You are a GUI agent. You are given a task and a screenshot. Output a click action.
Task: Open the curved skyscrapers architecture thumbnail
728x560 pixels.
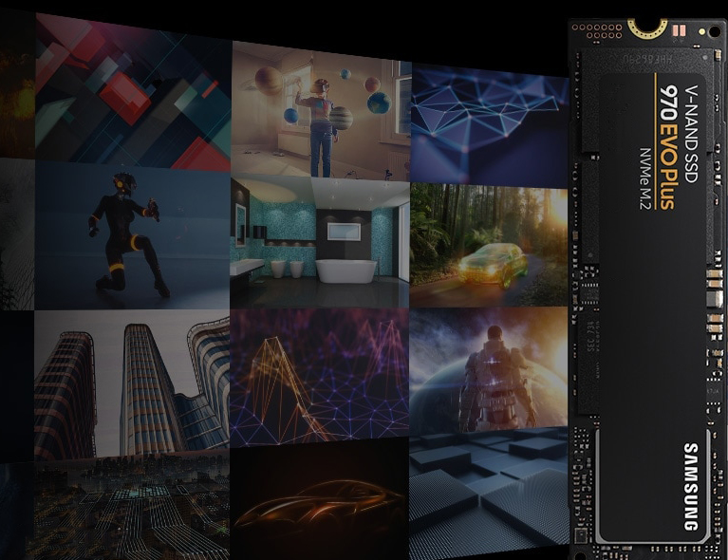[x=132, y=384]
